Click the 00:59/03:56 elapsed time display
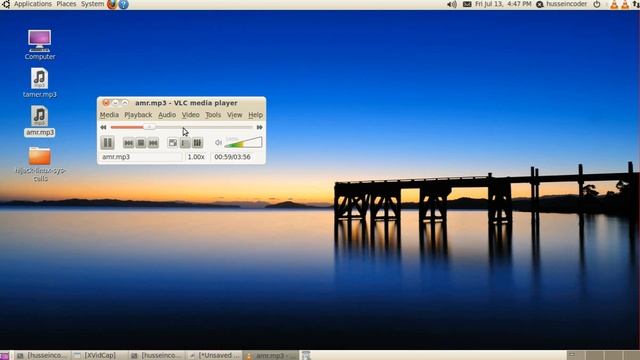Viewport: 640px width, 360px height. (x=233, y=157)
